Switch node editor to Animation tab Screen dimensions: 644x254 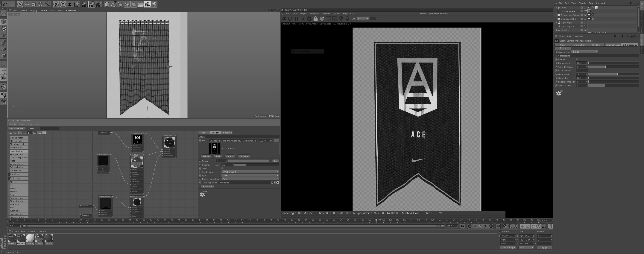tap(227, 133)
